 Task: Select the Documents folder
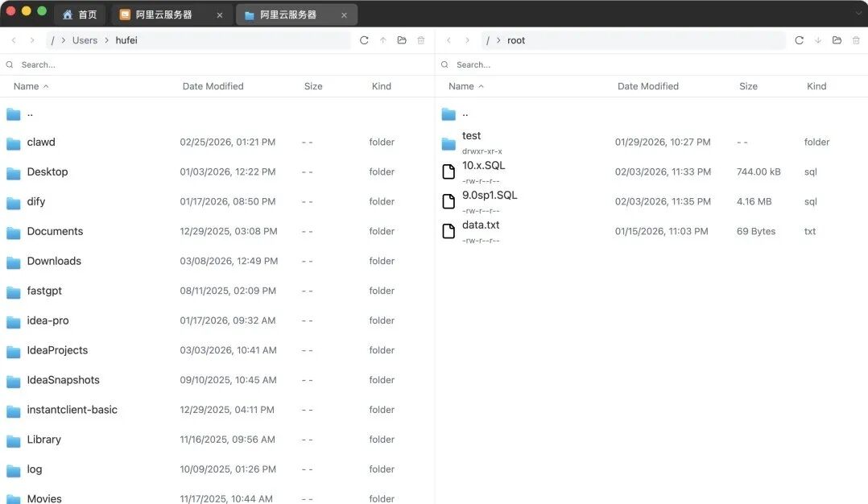click(x=217, y=231)
